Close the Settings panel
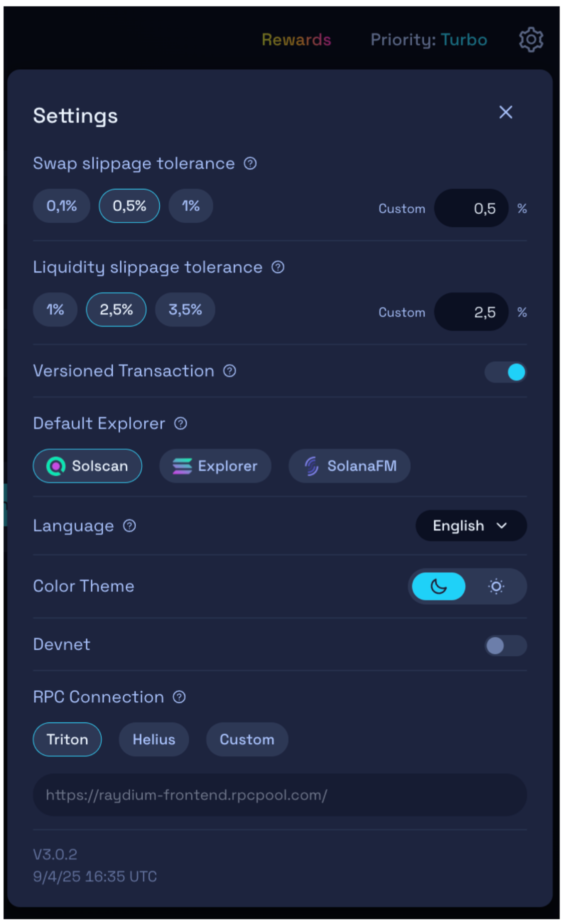This screenshot has width=565, height=924. pos(505,112)
